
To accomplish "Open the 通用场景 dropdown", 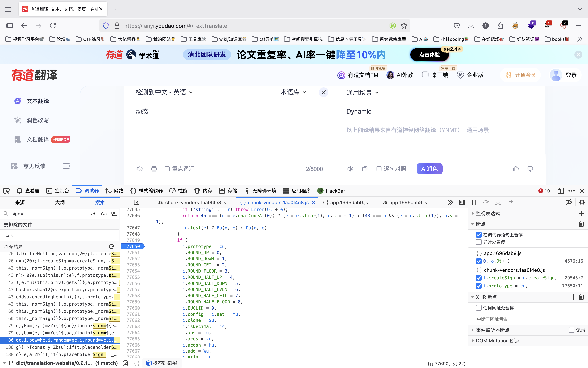I will pos(362,92).
